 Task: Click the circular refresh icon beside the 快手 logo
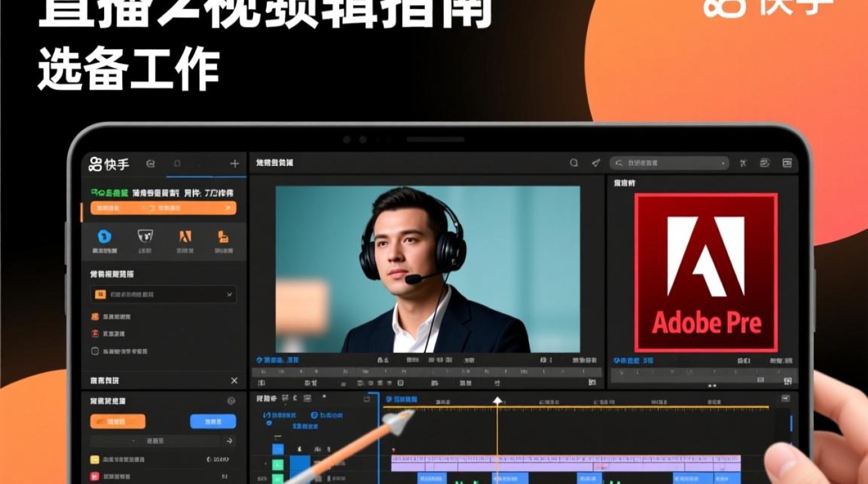150,164
